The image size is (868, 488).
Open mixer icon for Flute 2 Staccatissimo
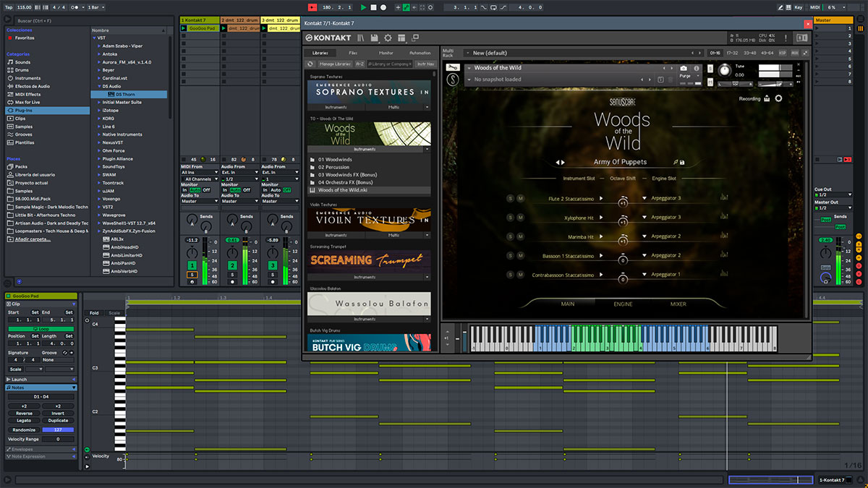723,198
